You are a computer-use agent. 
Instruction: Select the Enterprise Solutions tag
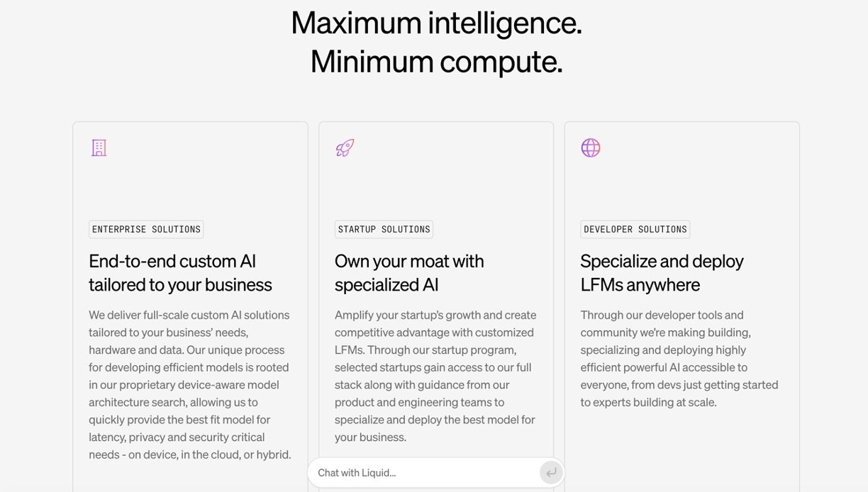point(146,230)
